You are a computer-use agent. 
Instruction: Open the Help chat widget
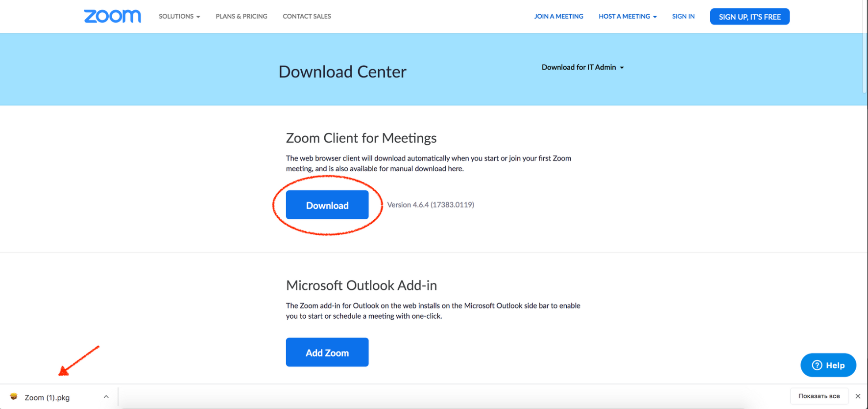point(828,365)
